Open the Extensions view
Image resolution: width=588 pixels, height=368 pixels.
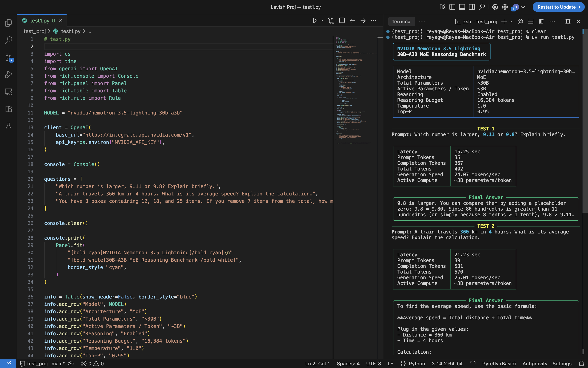(x=9, y=109)
